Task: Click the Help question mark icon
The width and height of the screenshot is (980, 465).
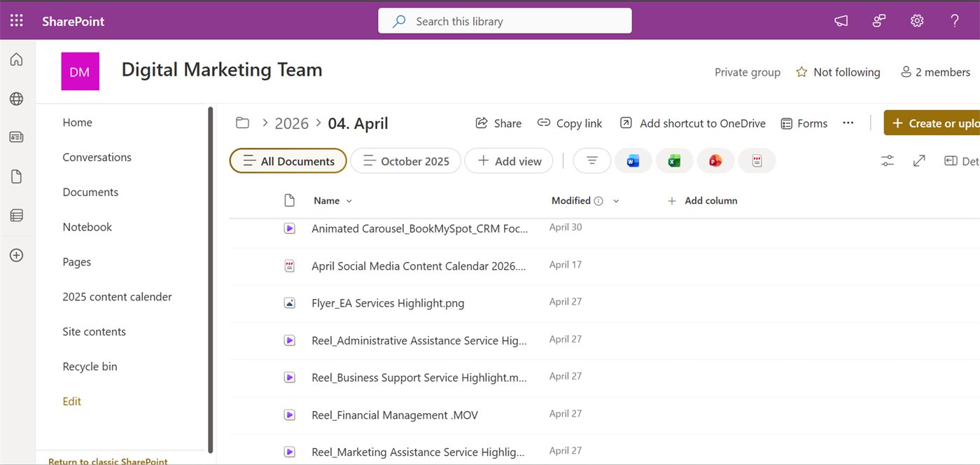Action: coord(955,21)
